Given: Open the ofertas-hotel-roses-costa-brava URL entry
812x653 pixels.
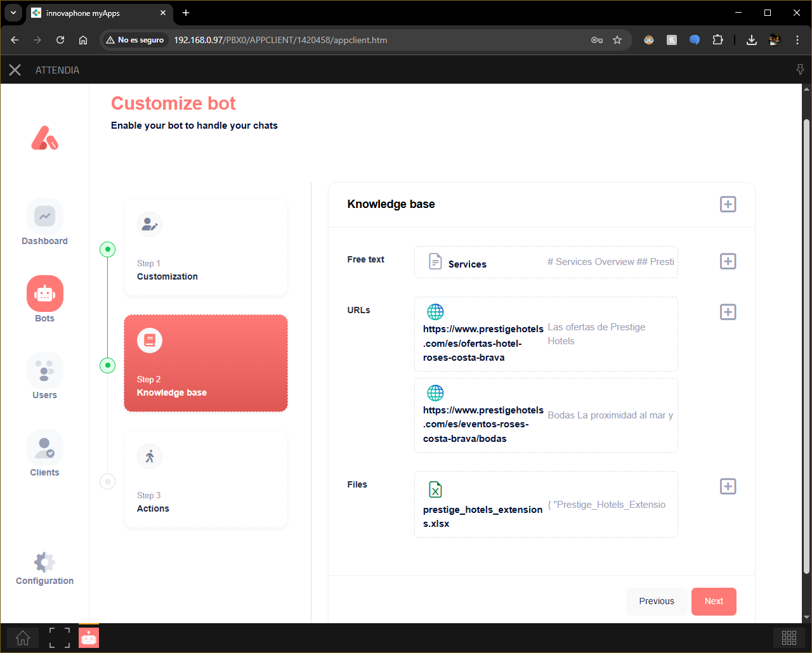Looking at the screenshot, I should coord(546,334).
